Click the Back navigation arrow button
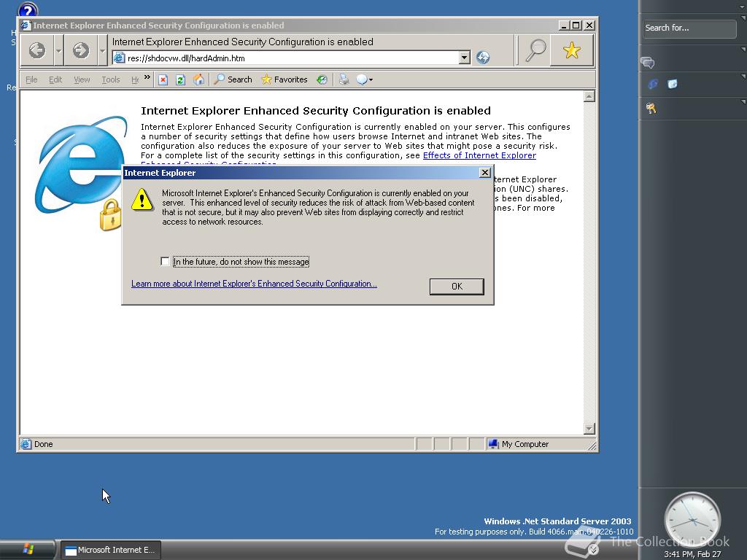 pos(37,50)
